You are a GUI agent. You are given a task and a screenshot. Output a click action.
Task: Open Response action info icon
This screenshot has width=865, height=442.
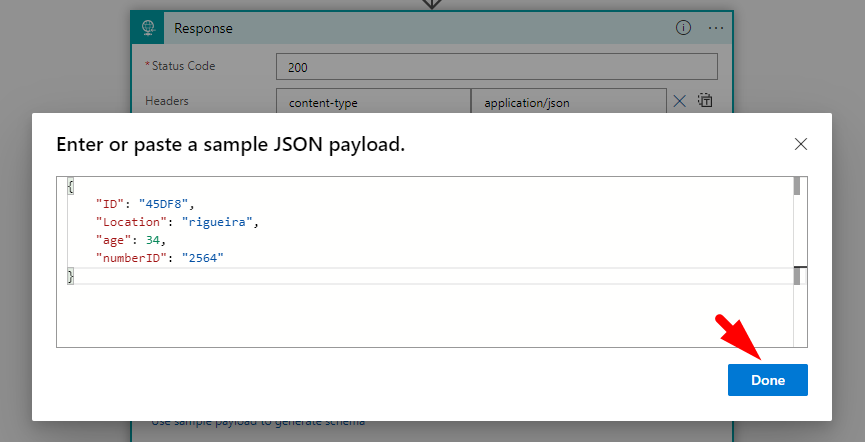[684, 28]
